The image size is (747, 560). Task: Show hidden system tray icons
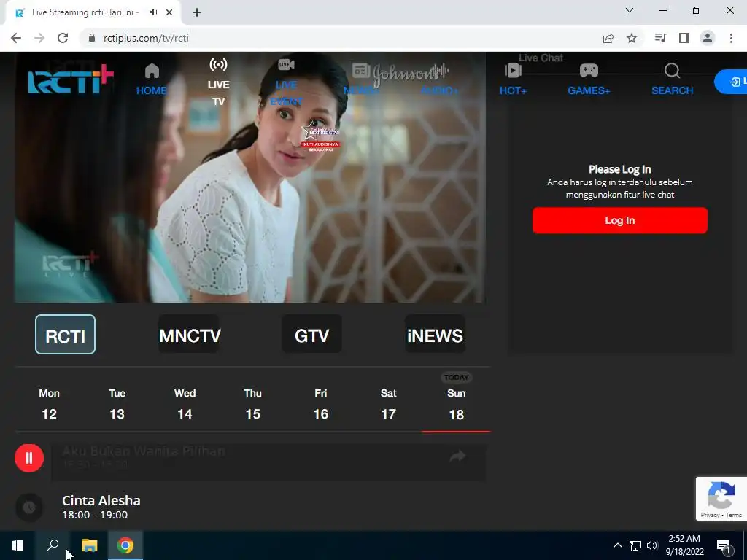[617, 545]
